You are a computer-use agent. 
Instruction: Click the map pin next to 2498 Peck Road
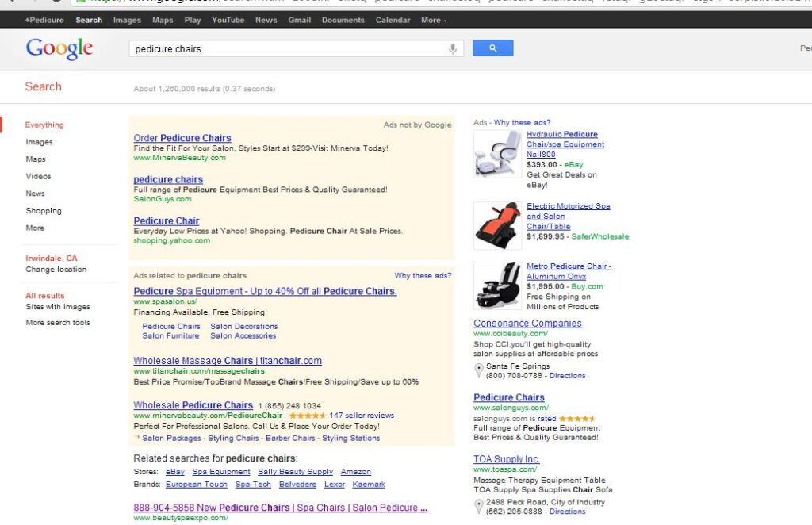click(478, 506)
